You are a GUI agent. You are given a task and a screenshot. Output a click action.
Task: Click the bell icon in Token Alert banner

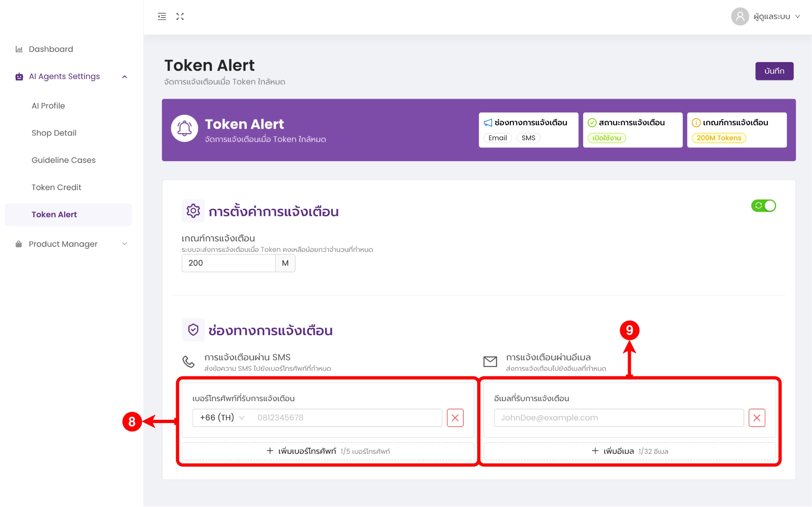click(184, 128)
